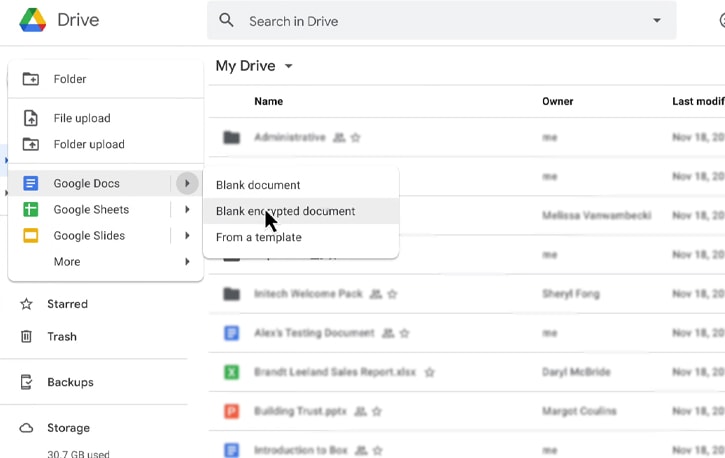Screen dimensions: 725x458
Task: Click the Google Drive logo
Action: (x=32, y=20)
